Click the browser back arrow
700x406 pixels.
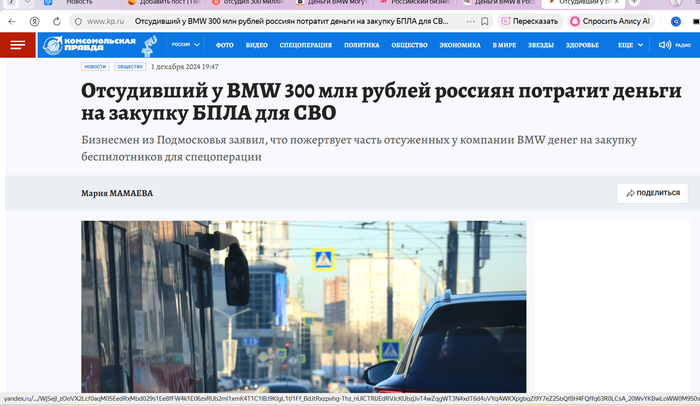pyautogui.click(x=11, y=20)
